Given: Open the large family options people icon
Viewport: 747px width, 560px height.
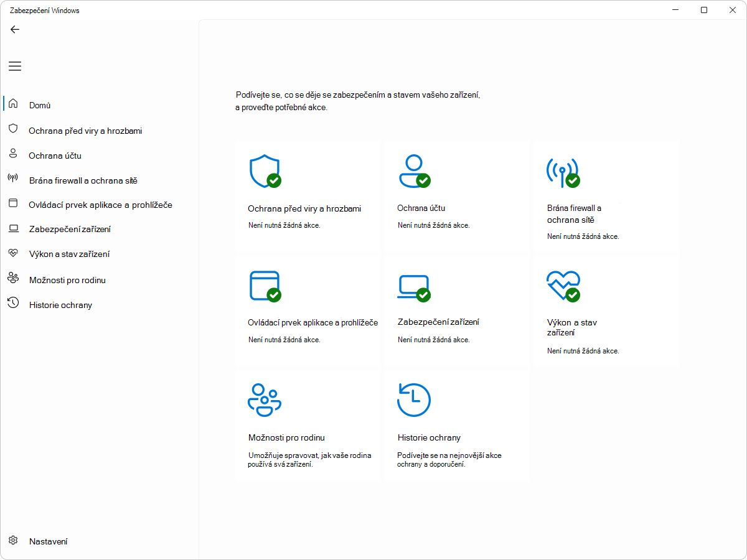Looking at the screenshot, I should click(265, 399).
